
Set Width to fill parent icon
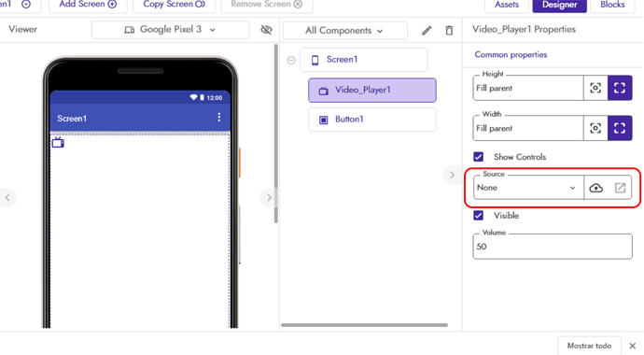point(620,128)
